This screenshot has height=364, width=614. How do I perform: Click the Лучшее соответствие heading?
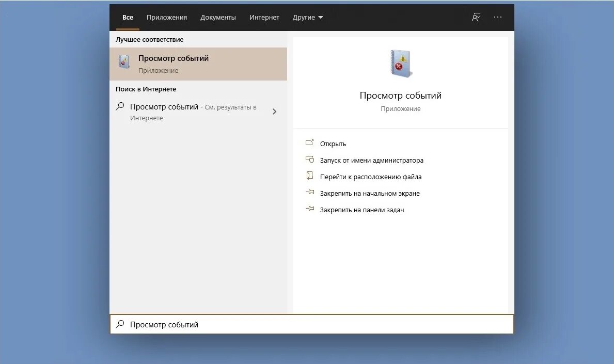[x=150, y=40]
